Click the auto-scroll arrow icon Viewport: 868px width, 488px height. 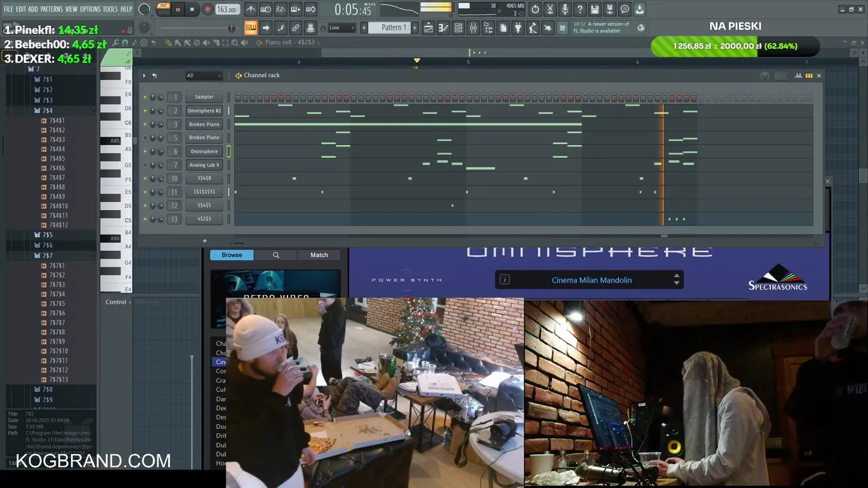tap(266, 28)
